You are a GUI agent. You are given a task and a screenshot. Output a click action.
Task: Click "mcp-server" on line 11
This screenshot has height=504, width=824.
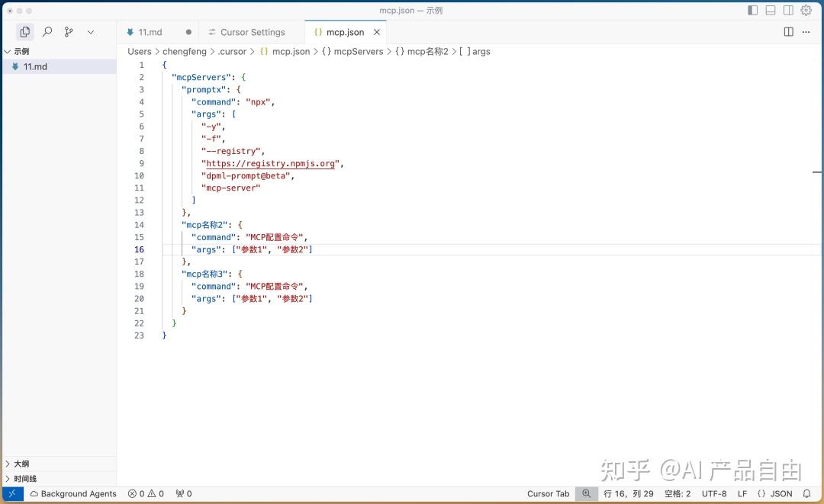(x=230, y=188)
